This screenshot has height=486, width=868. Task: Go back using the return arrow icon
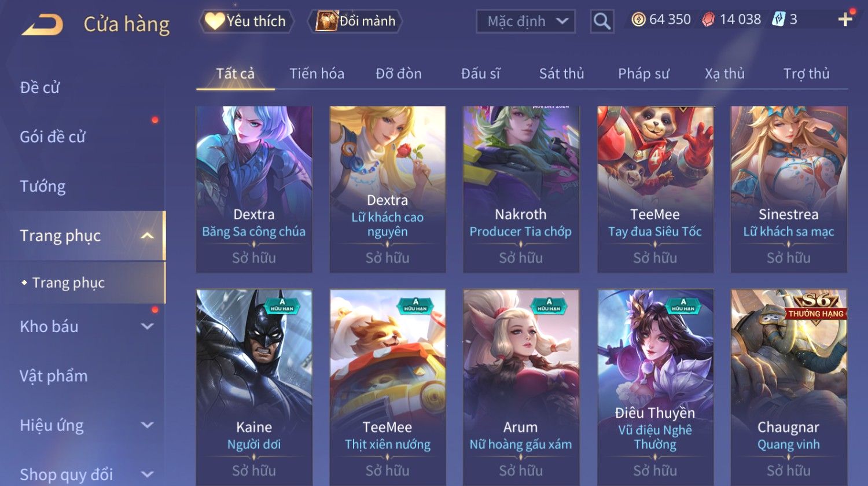tap(42, 24)
